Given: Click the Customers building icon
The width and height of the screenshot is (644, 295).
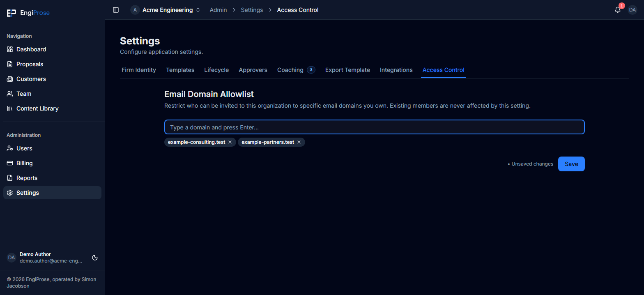Looking at the screenshot, I should (x=10, y=79).
